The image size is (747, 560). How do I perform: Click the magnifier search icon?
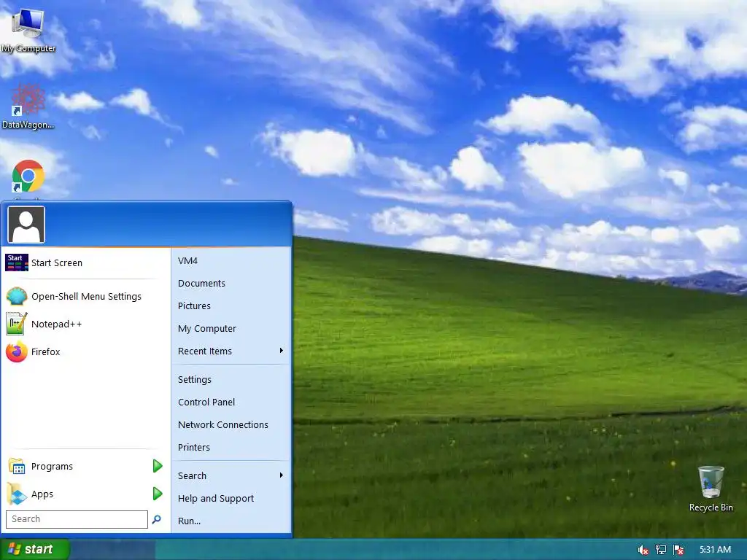coord(156,519)
